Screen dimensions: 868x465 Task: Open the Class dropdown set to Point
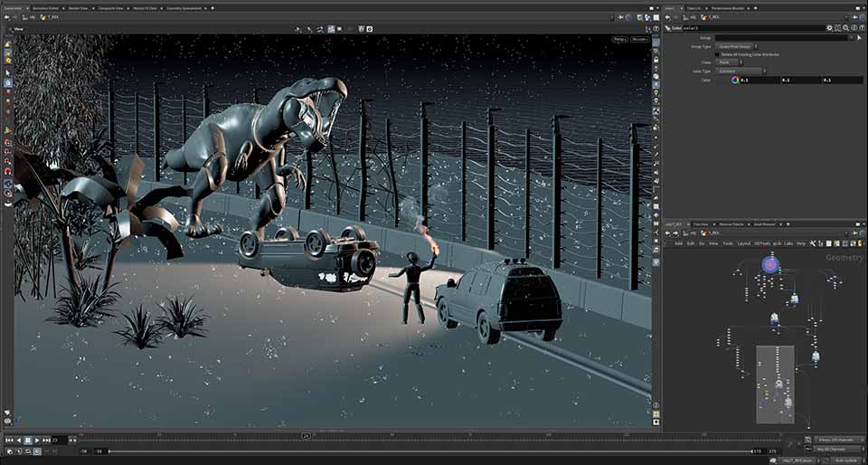[x=731, y=62]
